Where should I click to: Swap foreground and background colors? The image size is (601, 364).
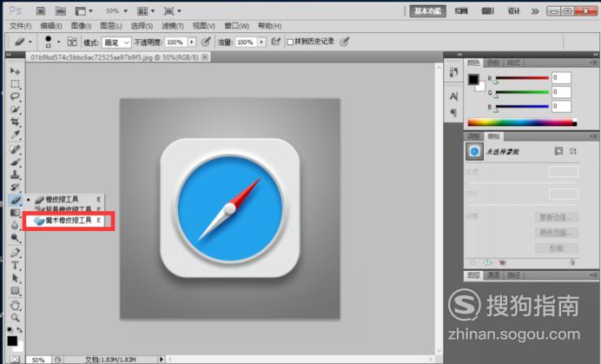pyautogui.click(x=19, y=330)
